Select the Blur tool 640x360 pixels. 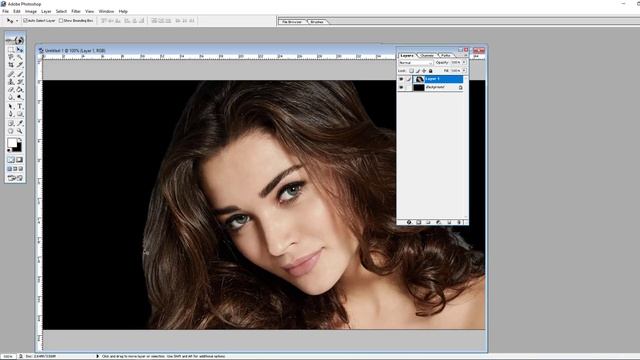click(x=11, y=98)
